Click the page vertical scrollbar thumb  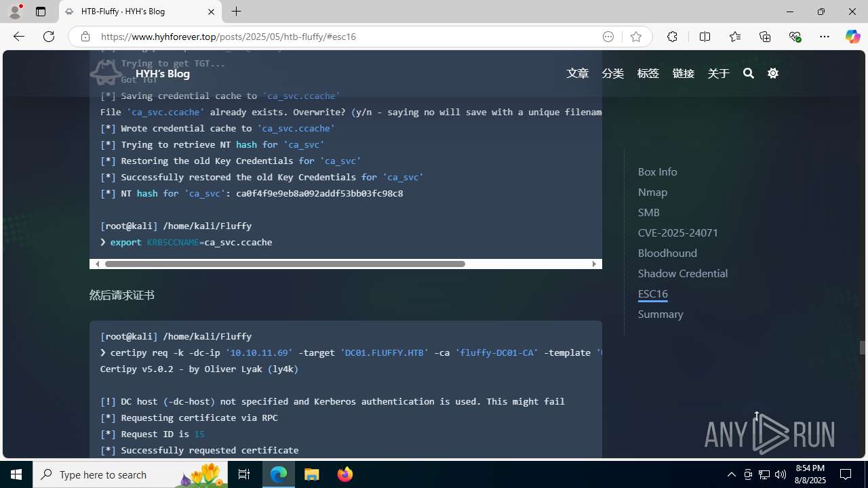[863, 348]
